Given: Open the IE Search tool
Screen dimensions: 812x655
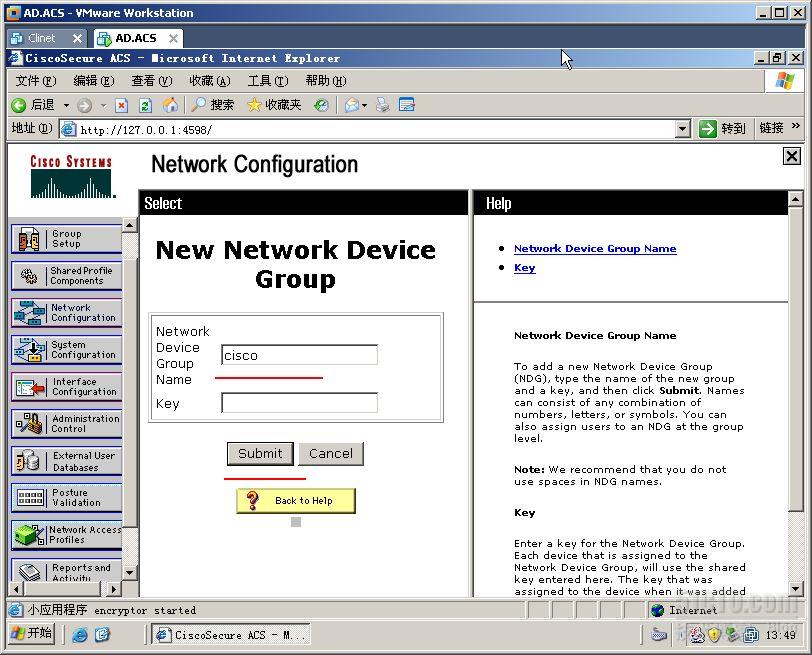Looking at the screenshot, I should (212, 105).
